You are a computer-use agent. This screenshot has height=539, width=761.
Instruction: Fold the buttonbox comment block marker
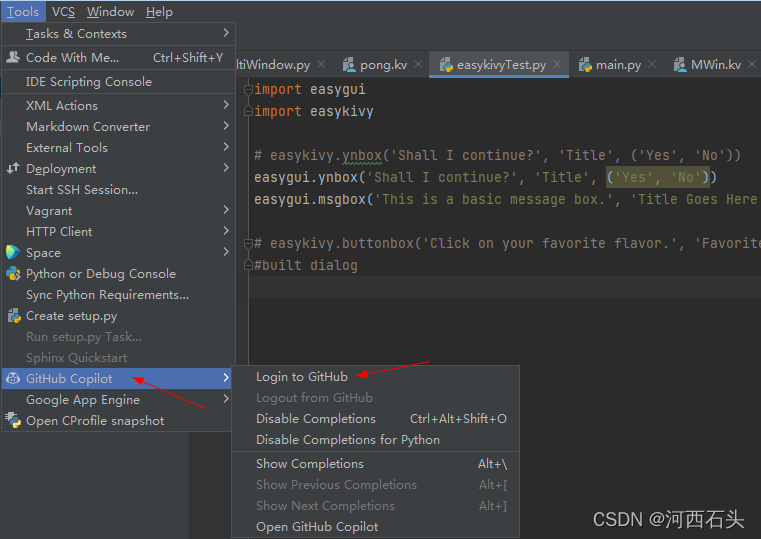[248, 243]
